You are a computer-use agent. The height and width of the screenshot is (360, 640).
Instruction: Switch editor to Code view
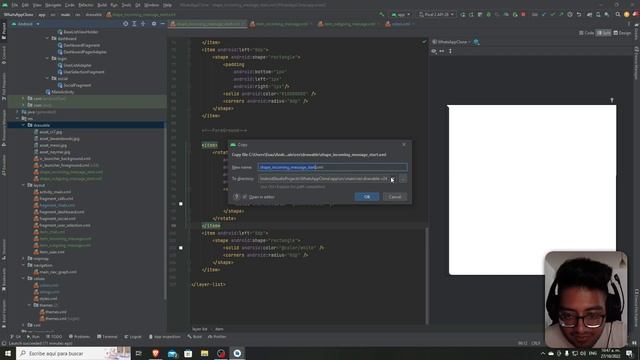(587, 33)
